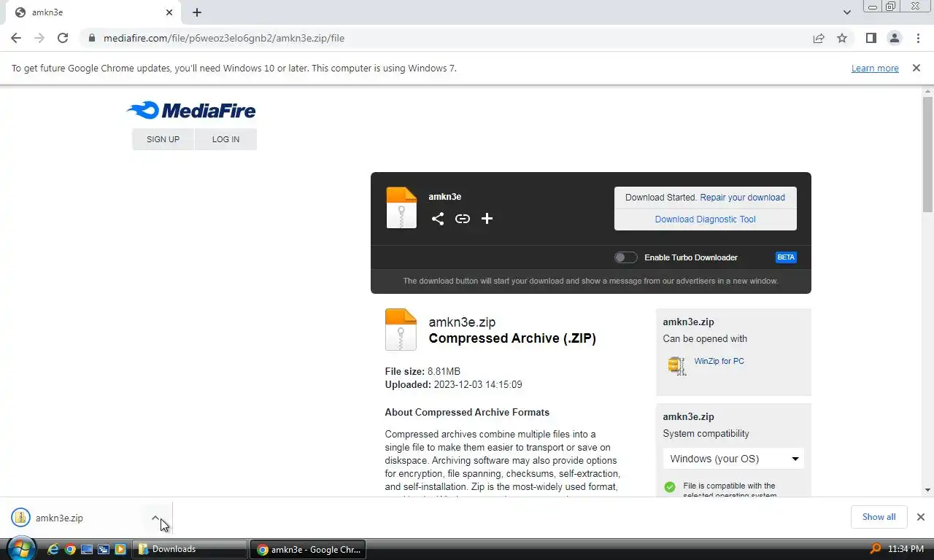934x560 pixels.
Task: Click the WinZip app icon
Action: (677, 365)
